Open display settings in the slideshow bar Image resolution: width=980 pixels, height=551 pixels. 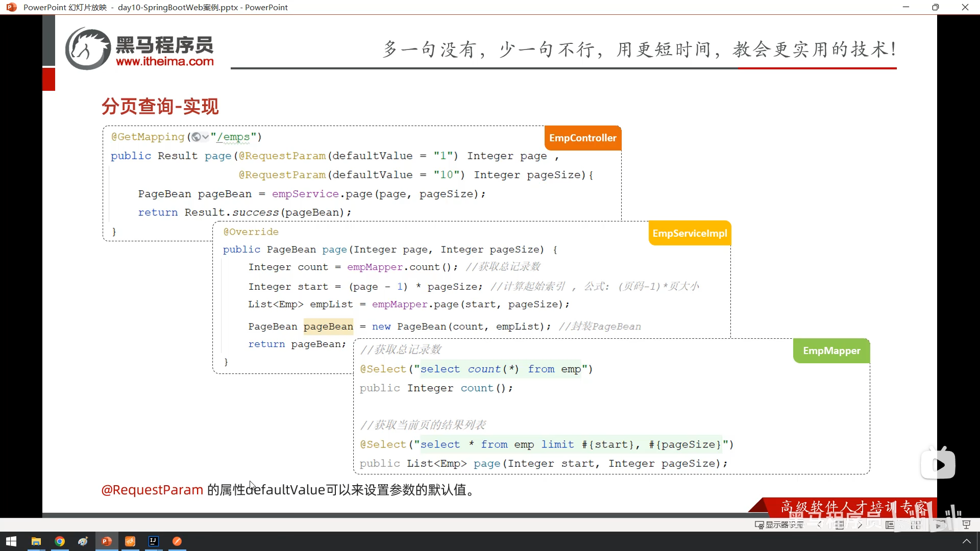coord(779,524)
